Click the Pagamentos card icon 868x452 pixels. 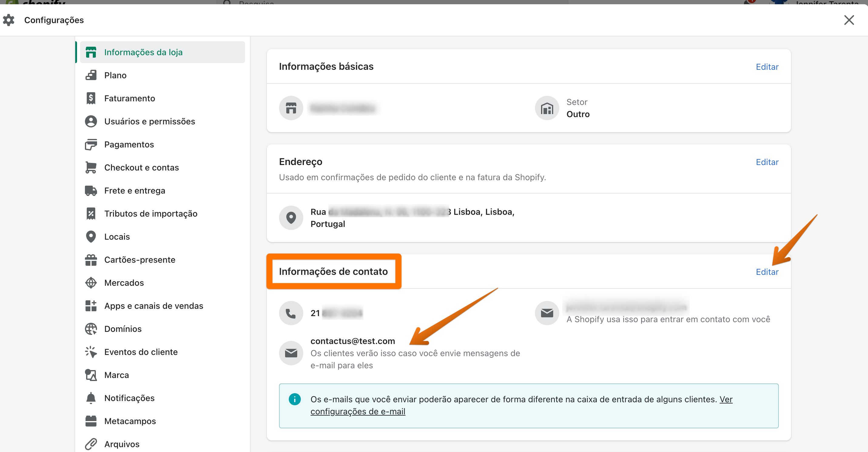(91, 145)
